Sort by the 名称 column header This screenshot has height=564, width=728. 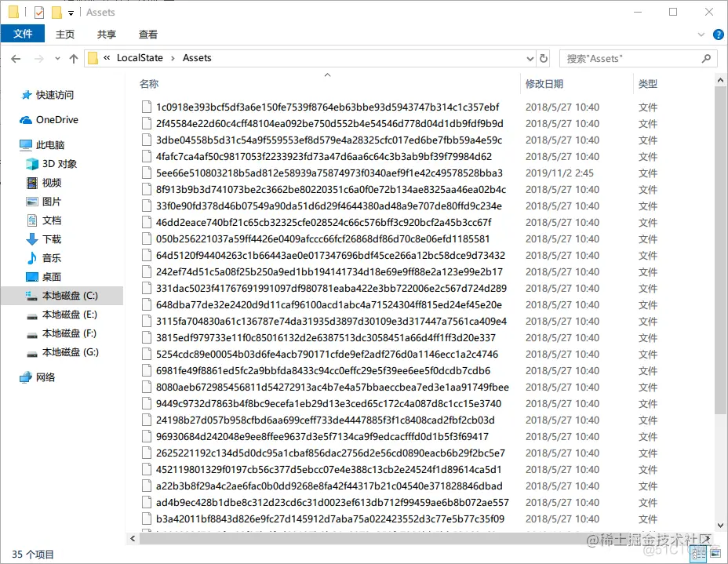[x=149, y=84]
